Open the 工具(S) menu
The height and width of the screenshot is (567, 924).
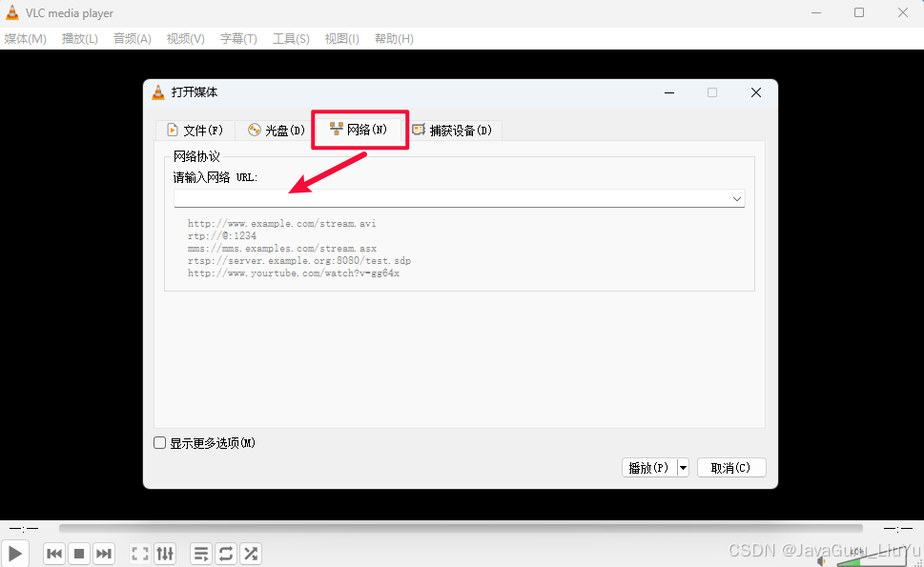[x=291, y=39]
